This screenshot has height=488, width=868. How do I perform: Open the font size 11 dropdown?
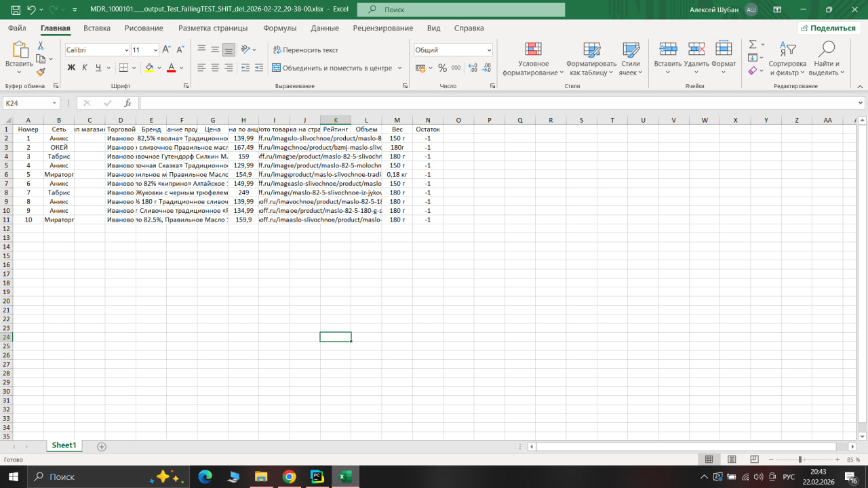coord(155,50)
